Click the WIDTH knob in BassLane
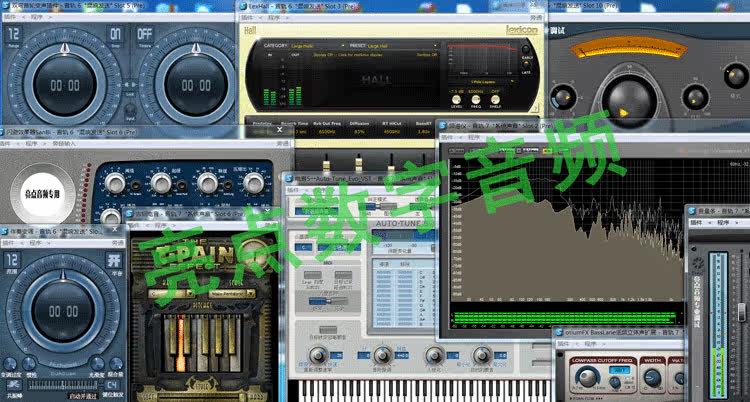Viewport: 750px width, 402px height. 652,378
